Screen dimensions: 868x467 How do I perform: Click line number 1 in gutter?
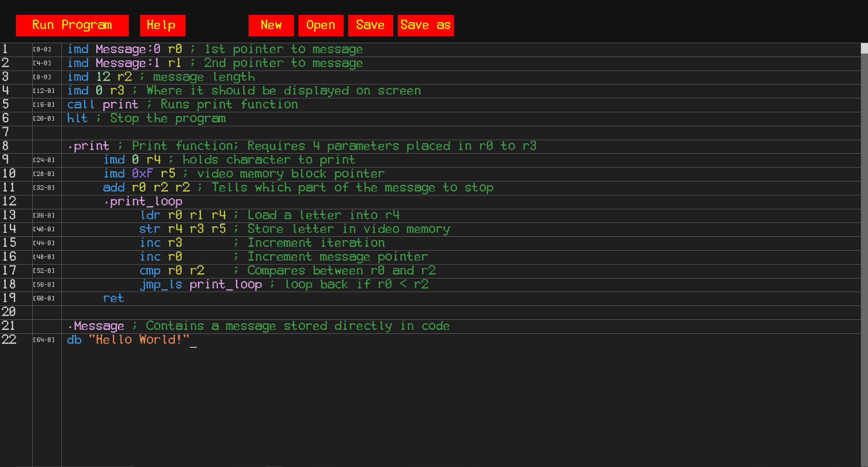coord(5,49)
